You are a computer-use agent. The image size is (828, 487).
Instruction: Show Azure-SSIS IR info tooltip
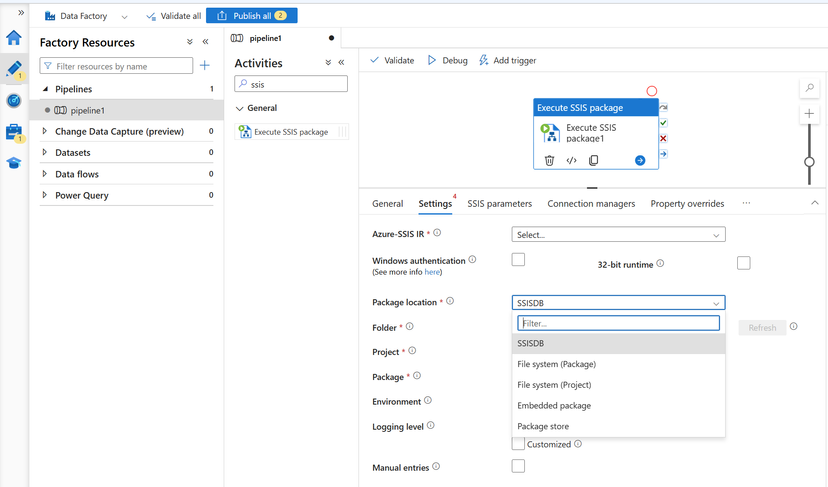tap(437, 232)
